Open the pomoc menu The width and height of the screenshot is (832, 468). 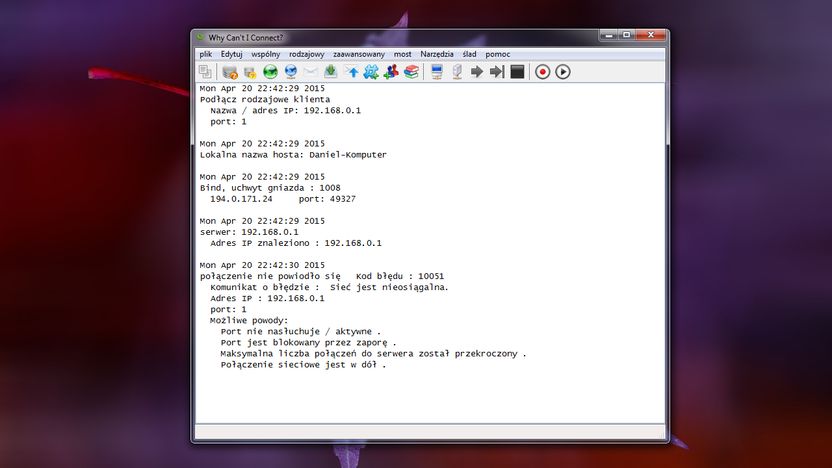pyautogui.click(x=498, y=54)
